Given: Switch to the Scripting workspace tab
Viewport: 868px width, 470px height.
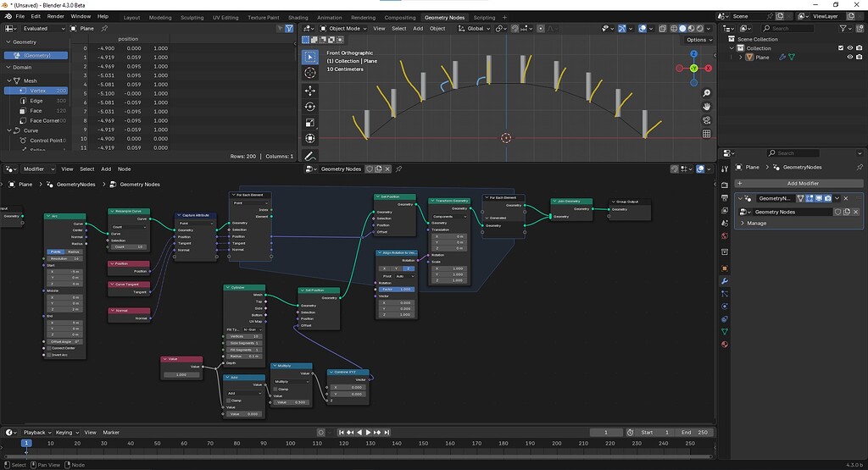Looking at the screenshot, I should pos(484,18).
